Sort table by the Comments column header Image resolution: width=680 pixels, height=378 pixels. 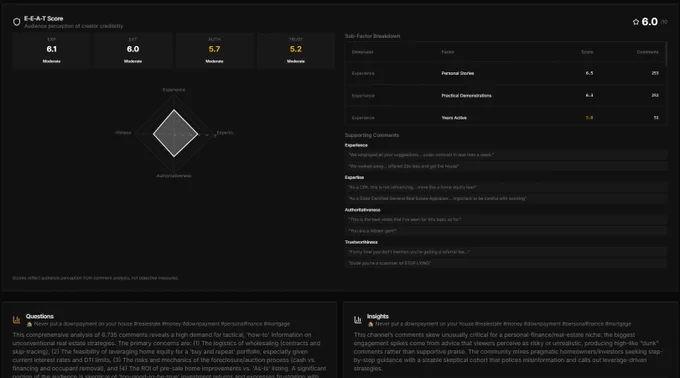[647, 52]
